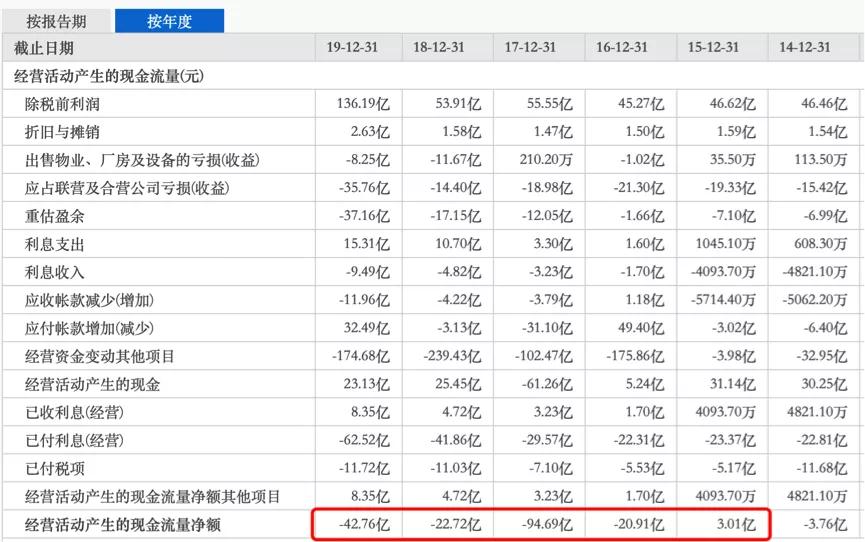
Task: Click the 2.63亿 depreciation value
Action: [x=370, y=132]
